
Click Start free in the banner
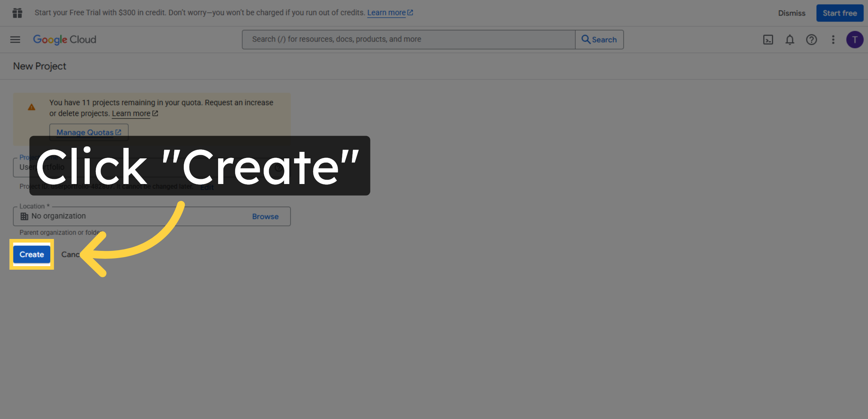839,13
